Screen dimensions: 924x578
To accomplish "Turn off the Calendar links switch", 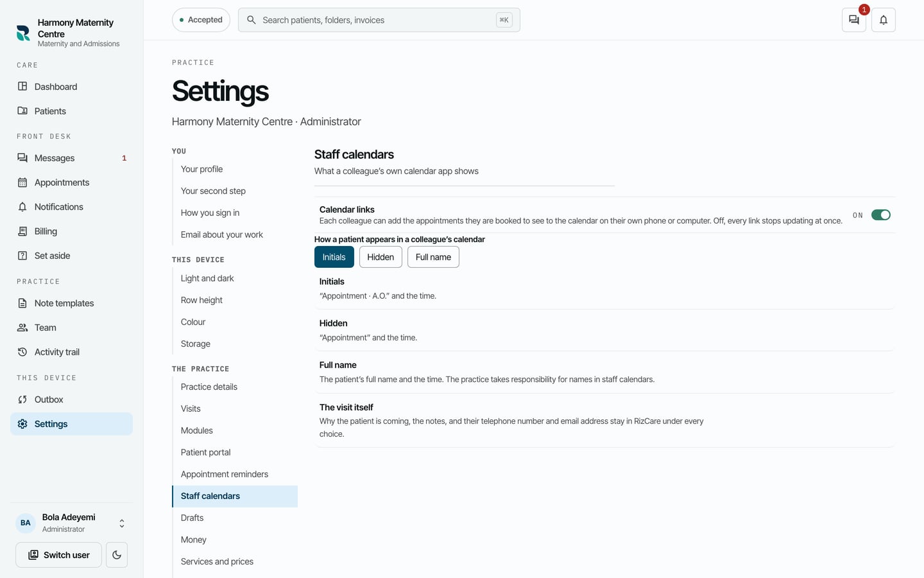I will [881, 215].
